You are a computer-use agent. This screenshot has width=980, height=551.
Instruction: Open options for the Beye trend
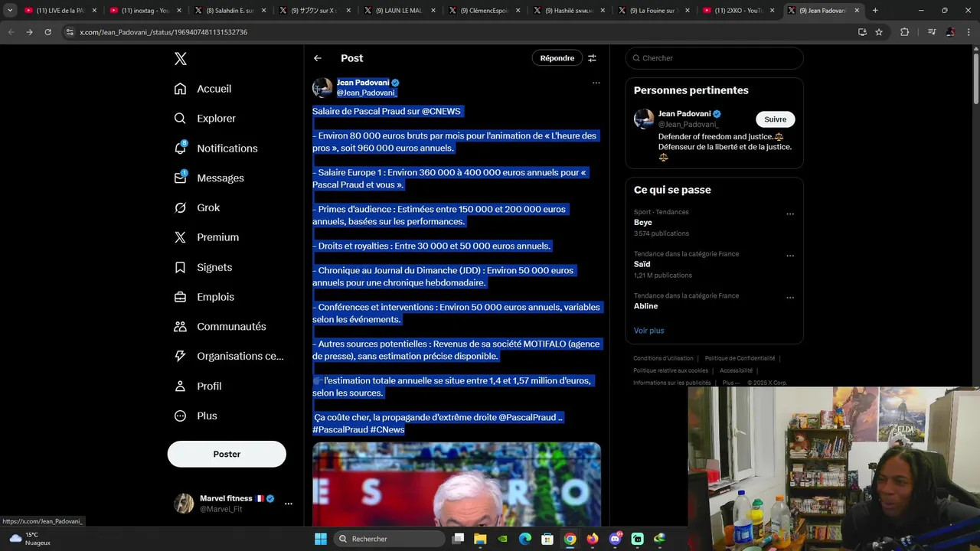coord(790,214)
